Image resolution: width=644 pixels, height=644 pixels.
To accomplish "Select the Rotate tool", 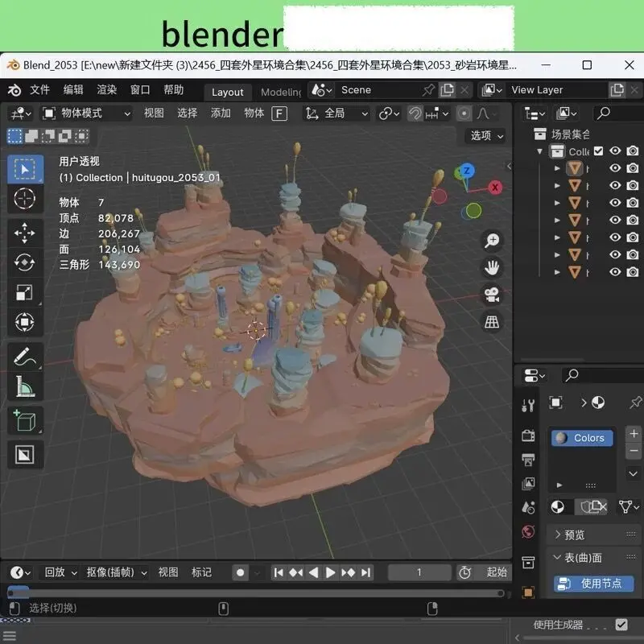I will coord(25,262).
